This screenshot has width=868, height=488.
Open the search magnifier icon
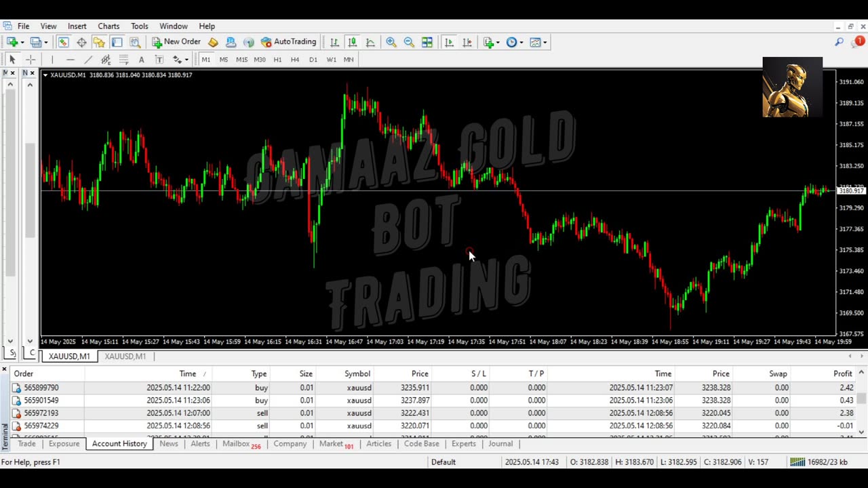click(x=839, y=42)
